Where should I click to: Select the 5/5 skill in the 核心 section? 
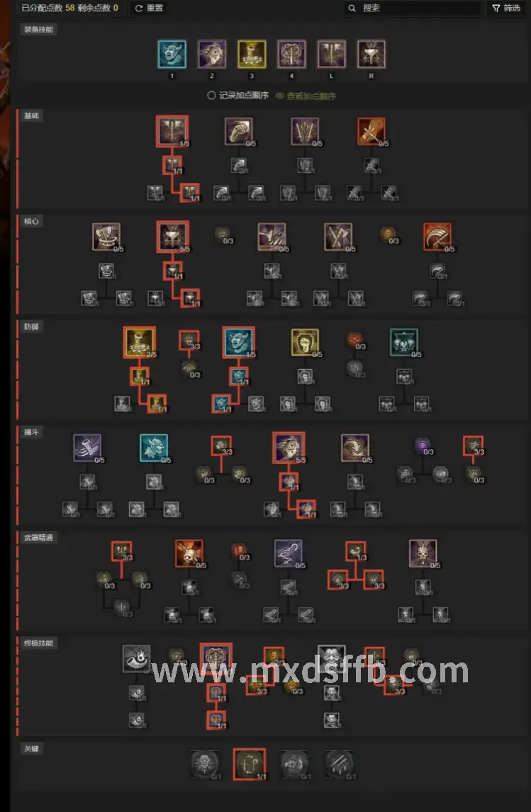pyautogui.click(x=172, y=237)
